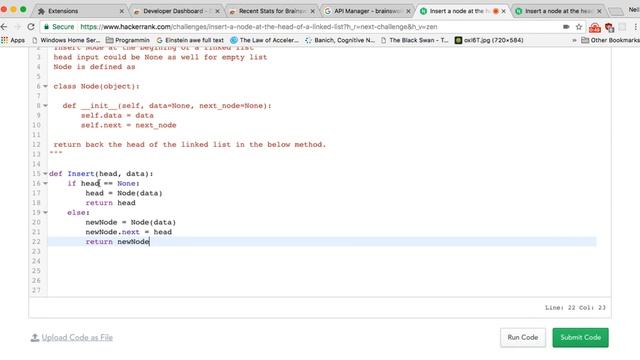The height and width of the screenshot is (360, 640).
Task: Click the 'class Node(object):' line
Action: click(96, 86)
